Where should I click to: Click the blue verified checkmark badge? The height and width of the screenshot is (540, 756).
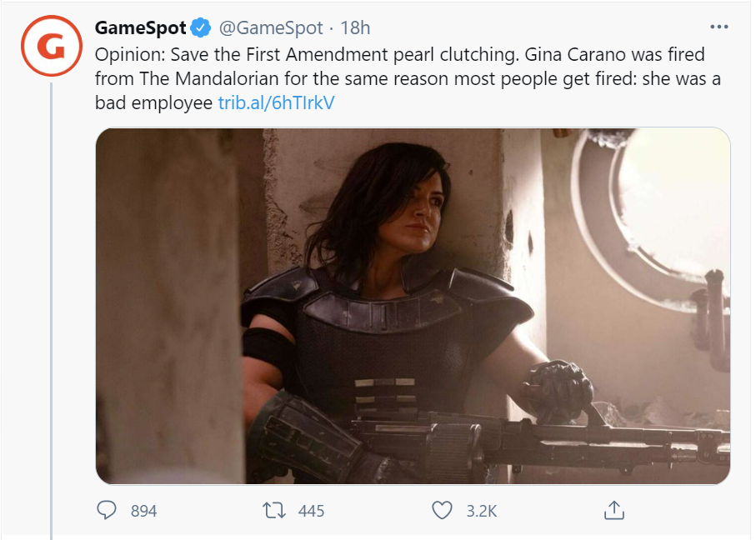200,28
